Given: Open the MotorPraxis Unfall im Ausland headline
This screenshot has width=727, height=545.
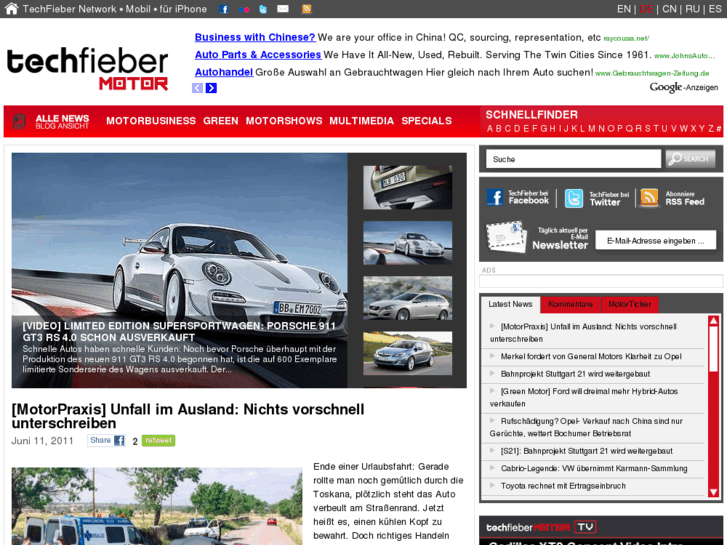Looking at the screenshot, I should 188,416.
